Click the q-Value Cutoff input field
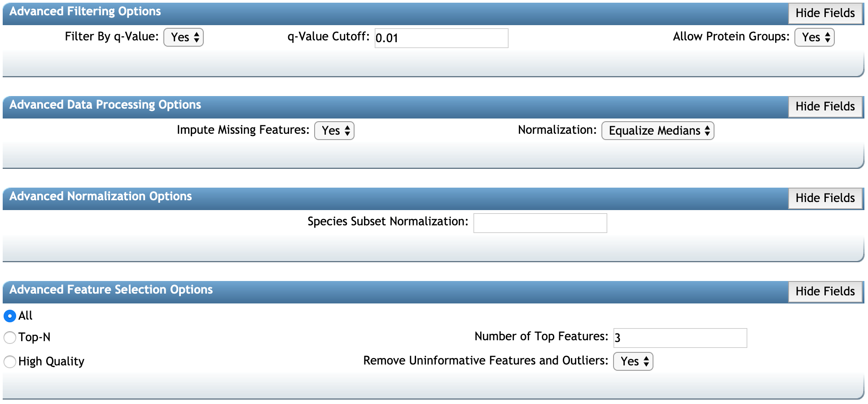The image size is (868, 404). click(x=441, y=38)
